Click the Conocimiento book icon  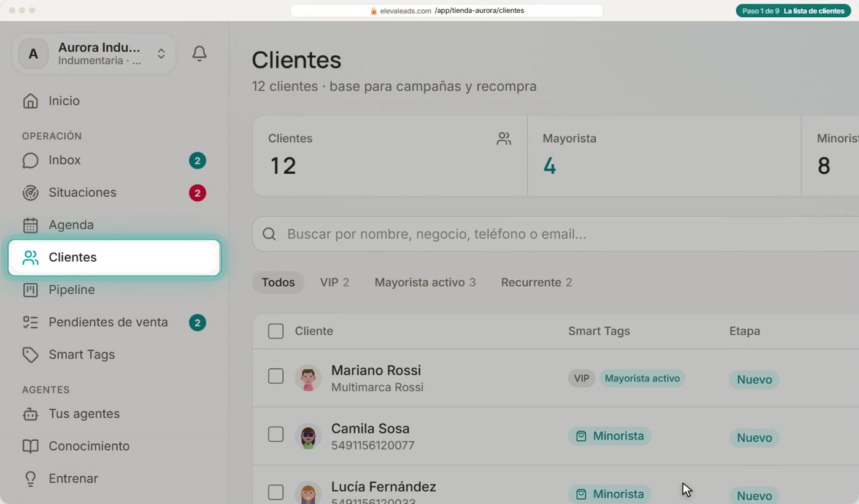click(x=30, y=446)
